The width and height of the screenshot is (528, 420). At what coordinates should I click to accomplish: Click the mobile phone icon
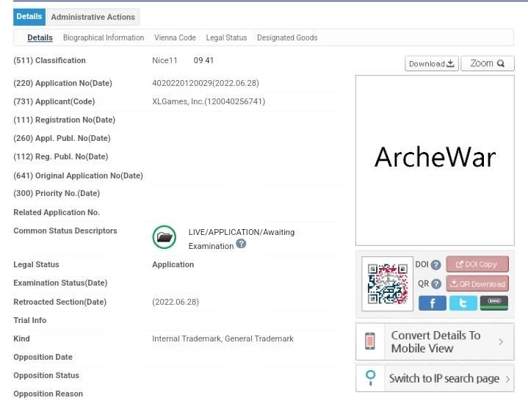(x=370, y=341)
